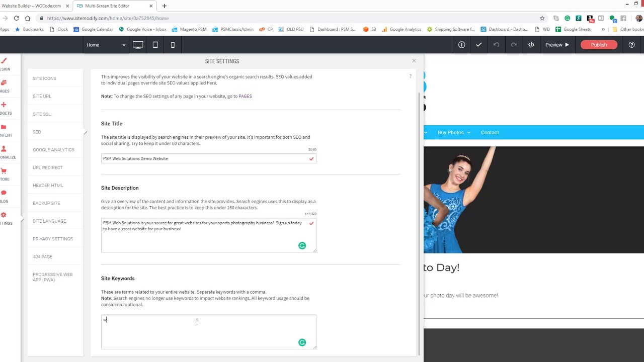Switch to desktop view icon
This screenshot has width=644, height=362.
(138, 45)
